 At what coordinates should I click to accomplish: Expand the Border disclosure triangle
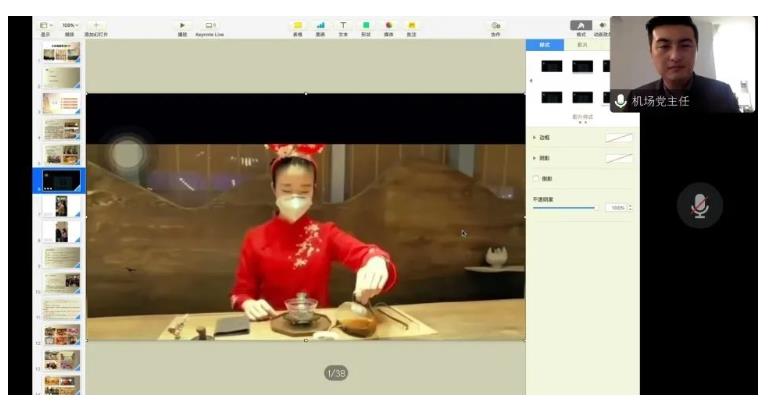tap(534, 138)
